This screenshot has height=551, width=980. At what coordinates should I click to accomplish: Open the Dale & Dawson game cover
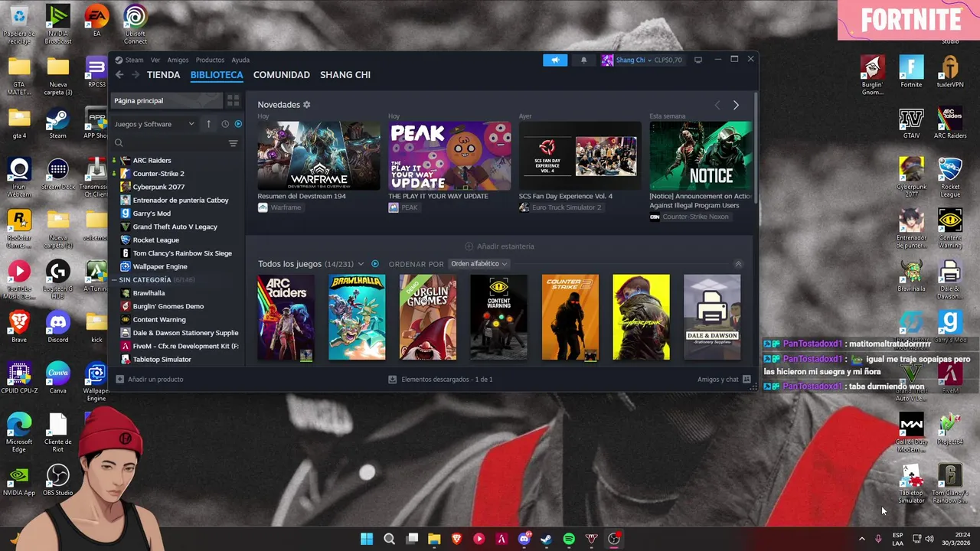point(712,318)
